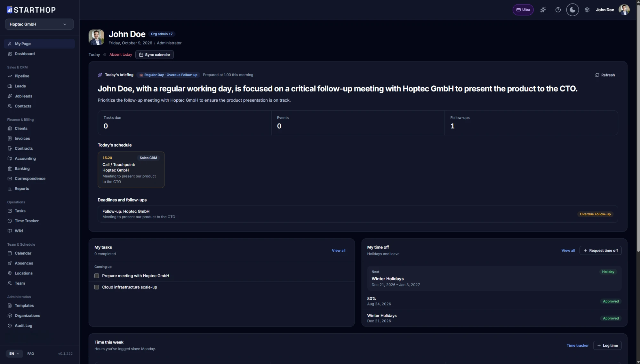
Task: Open the Time tracker link
Action: point(577,345)
